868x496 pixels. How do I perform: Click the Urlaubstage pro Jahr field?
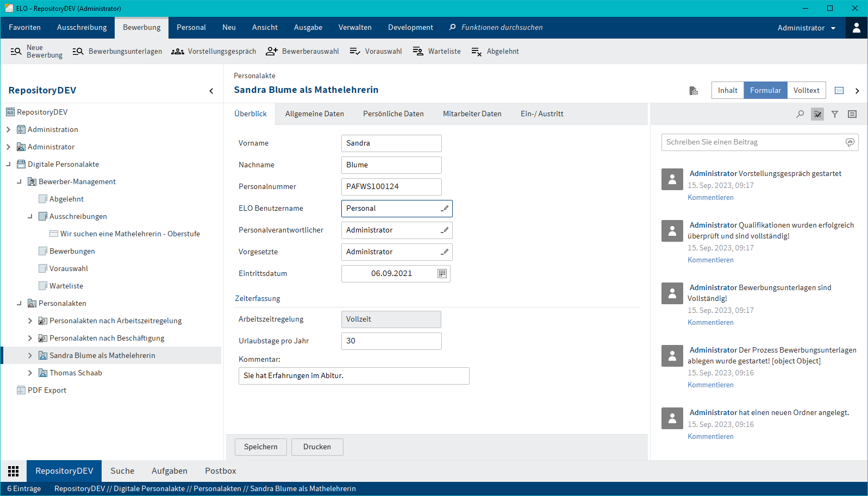391,341
